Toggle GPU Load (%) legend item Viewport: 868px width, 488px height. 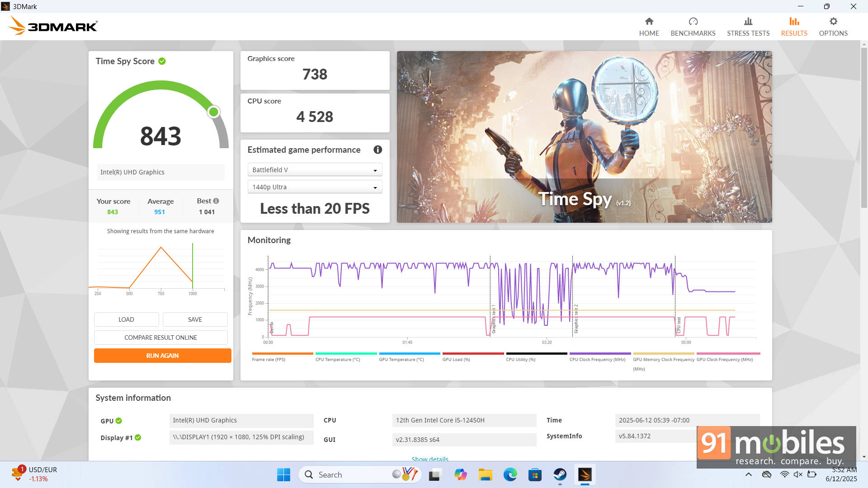[473, 357]
